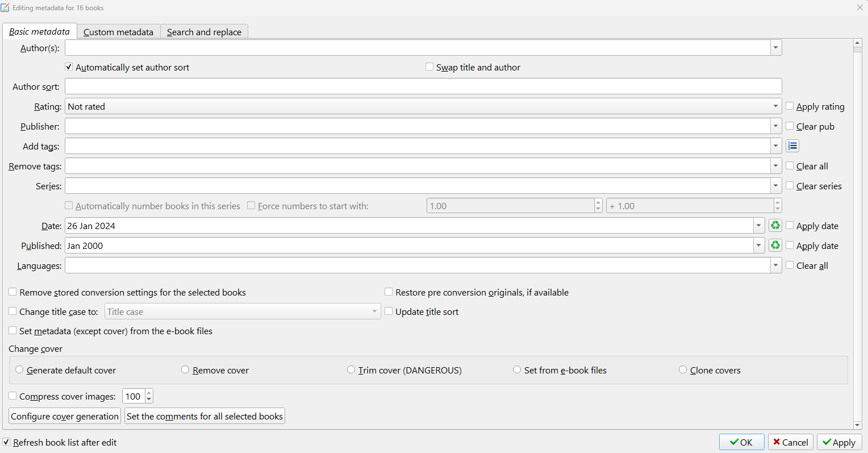The width and height of the screenshot is (868, 453).
Task: Tick the Clear series checkbox
Action: [x=790, y=186]
